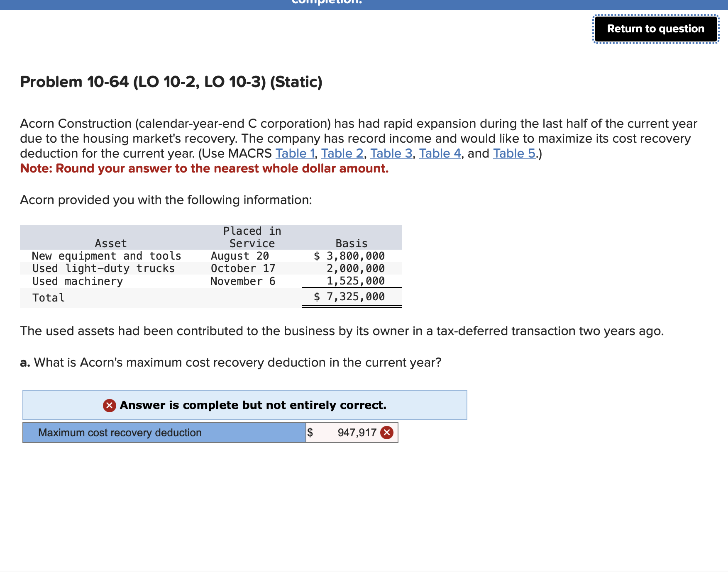This screenshot has width=728, height=574.
Task: Open the MACRS Table 4 link
Action: point(439,153)
